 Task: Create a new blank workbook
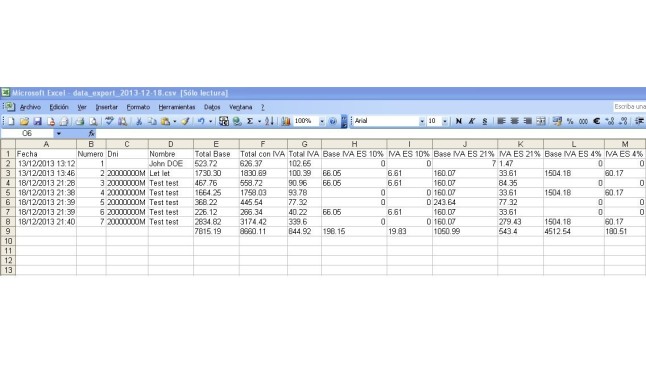click(x=11, y=121)
